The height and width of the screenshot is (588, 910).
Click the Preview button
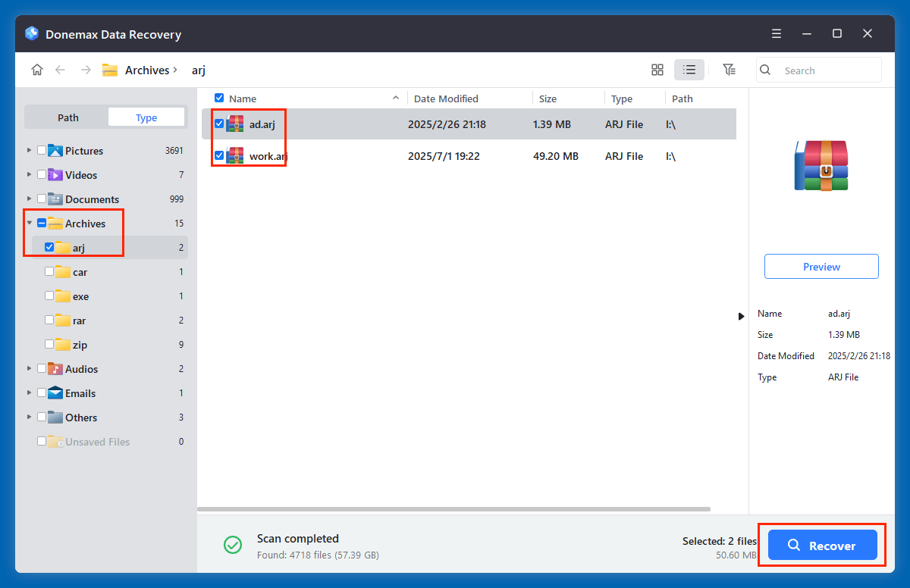(x=821, y=266)
